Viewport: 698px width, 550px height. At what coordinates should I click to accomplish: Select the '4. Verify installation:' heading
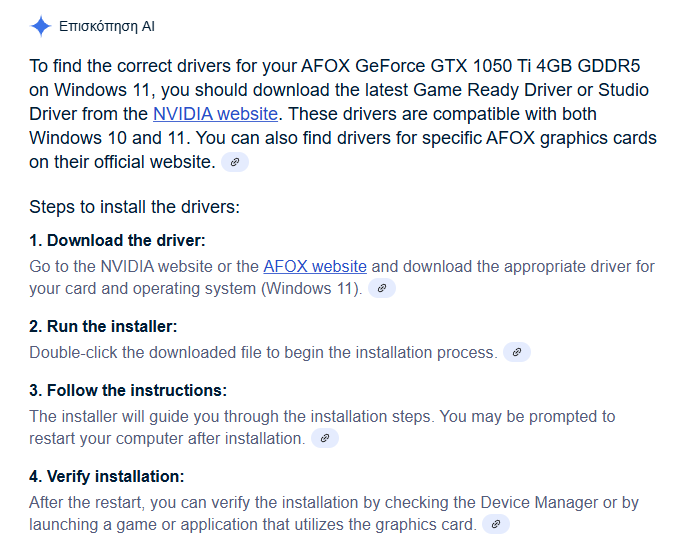(107, 476)
